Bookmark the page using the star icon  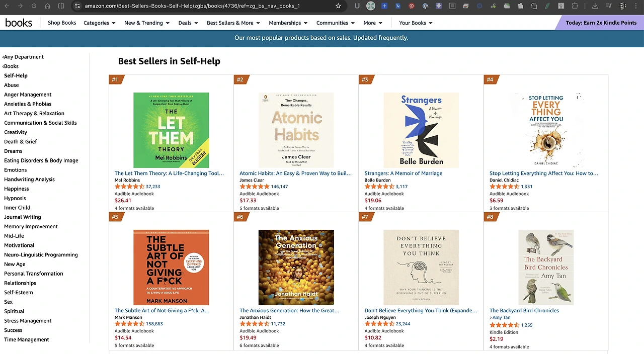click(x=338, y=6)
